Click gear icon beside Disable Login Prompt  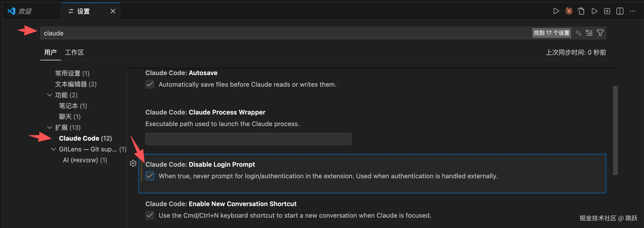pyautogui.click(x=133, y=163)
